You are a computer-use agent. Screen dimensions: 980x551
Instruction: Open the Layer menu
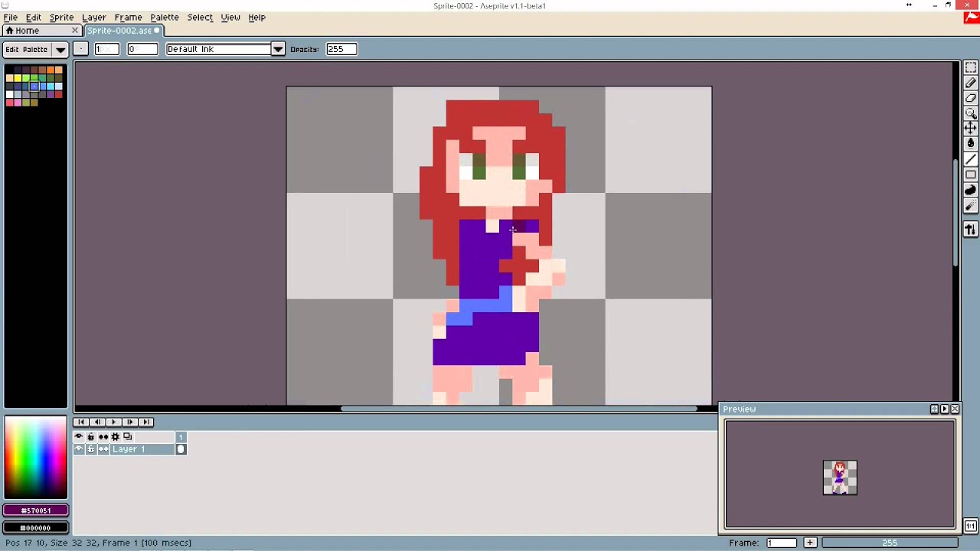(x=93, y=17)
